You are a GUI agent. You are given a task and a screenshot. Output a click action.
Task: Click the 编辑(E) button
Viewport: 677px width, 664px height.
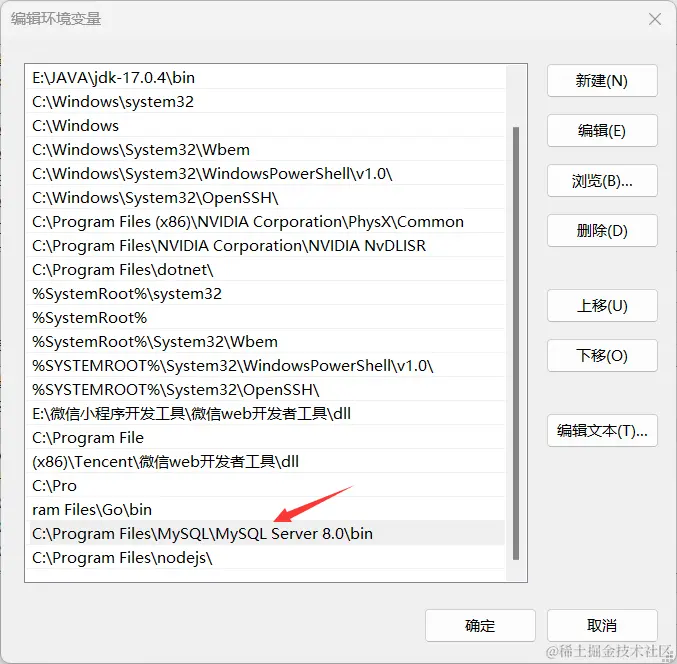tap(602, 130)
